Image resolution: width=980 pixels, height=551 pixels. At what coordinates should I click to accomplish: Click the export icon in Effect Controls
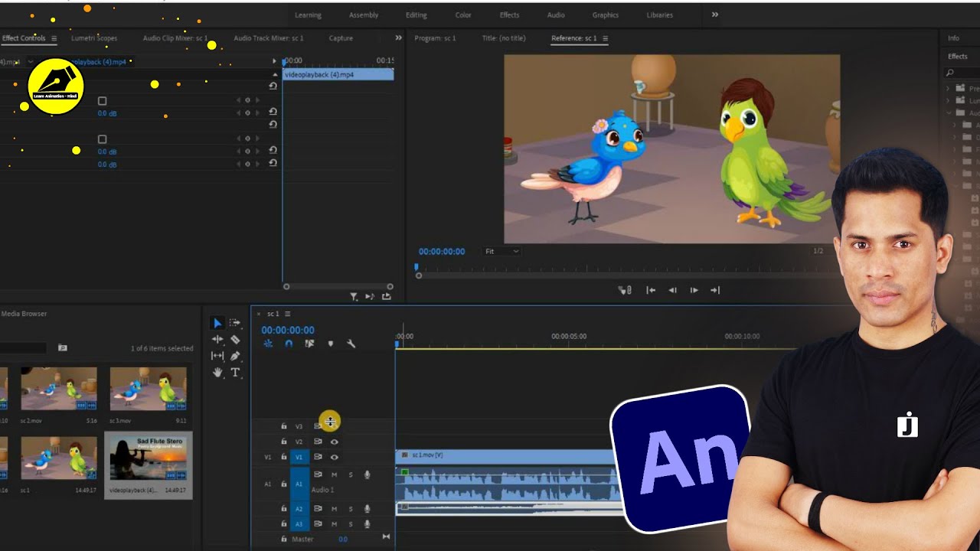(387, 296)
